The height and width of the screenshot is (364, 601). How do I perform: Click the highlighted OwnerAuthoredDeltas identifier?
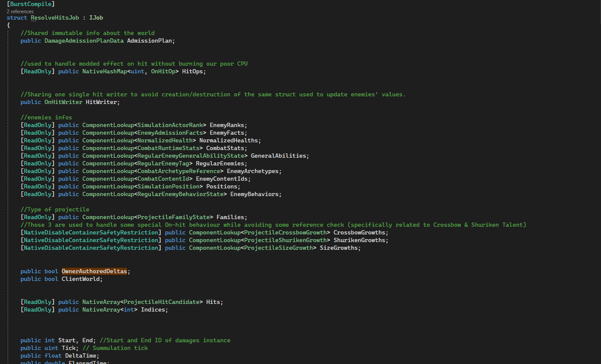(94, 271)
